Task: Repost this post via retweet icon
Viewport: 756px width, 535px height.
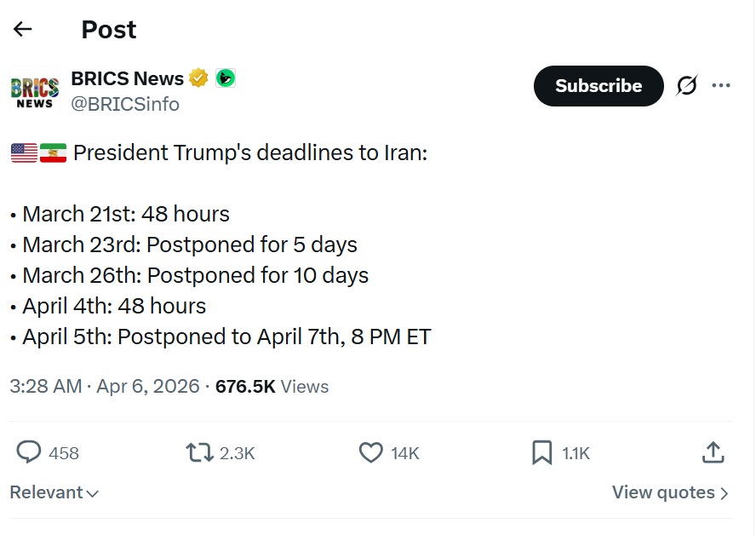Action: [x=199, y=452]
